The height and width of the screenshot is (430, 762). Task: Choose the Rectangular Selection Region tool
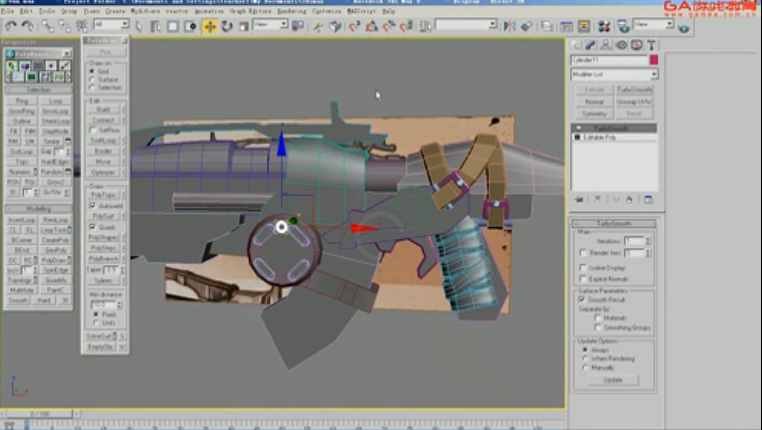tap(173, 26)
